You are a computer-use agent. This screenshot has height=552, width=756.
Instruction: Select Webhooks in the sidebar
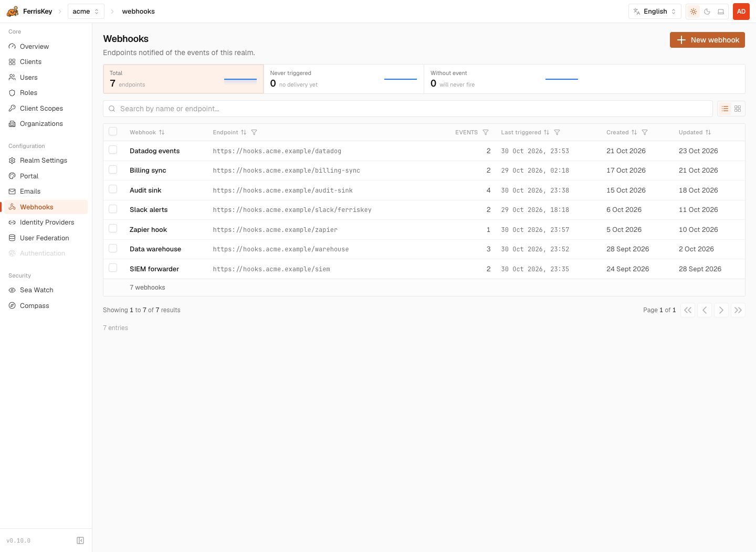tap(46, 207)
